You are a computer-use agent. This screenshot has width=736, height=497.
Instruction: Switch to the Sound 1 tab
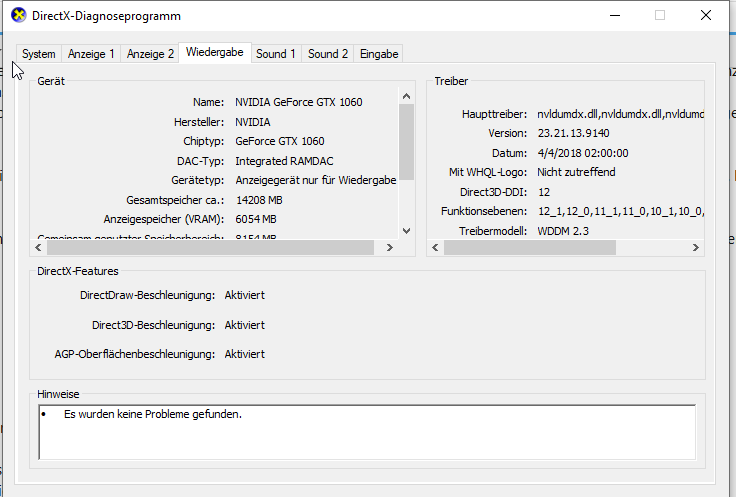[276, 54]
